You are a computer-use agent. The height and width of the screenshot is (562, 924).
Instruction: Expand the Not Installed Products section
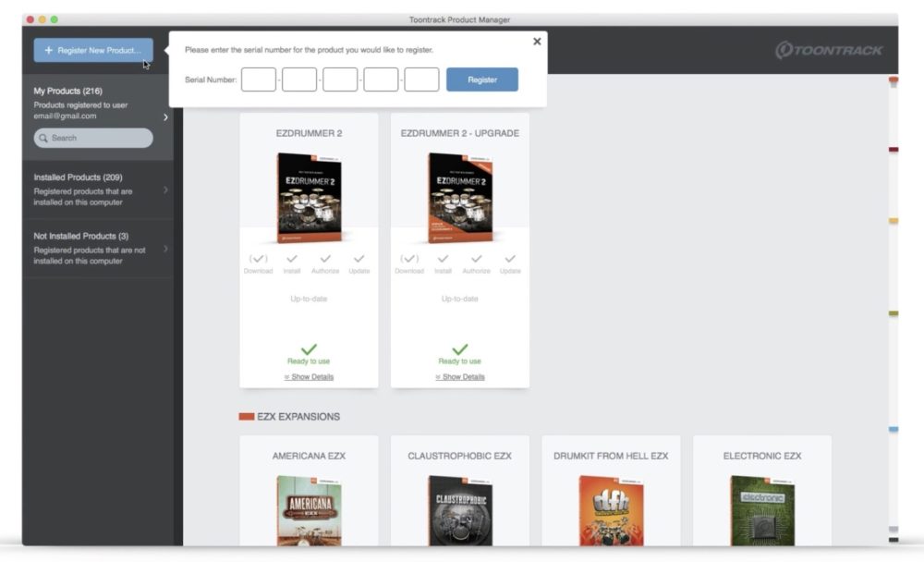click(x=165, y=249)
